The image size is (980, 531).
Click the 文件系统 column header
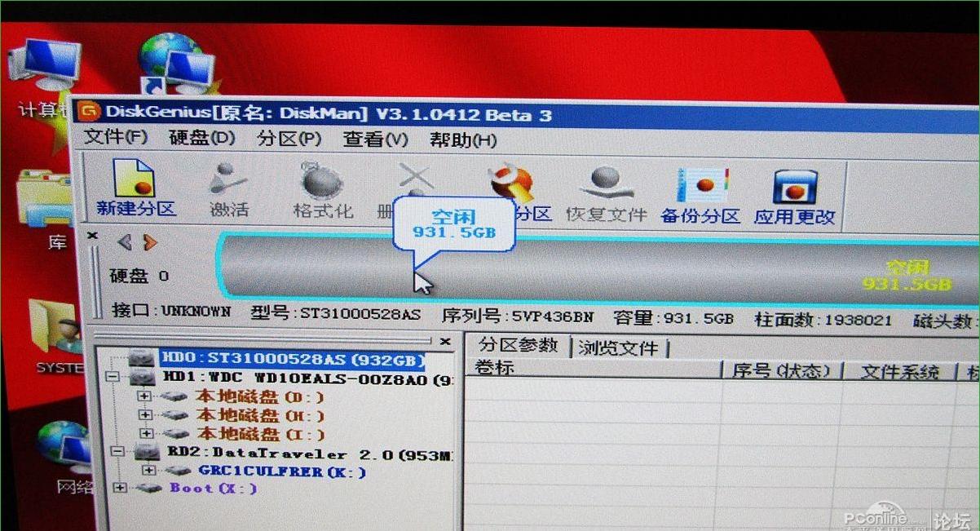(900, 374)
